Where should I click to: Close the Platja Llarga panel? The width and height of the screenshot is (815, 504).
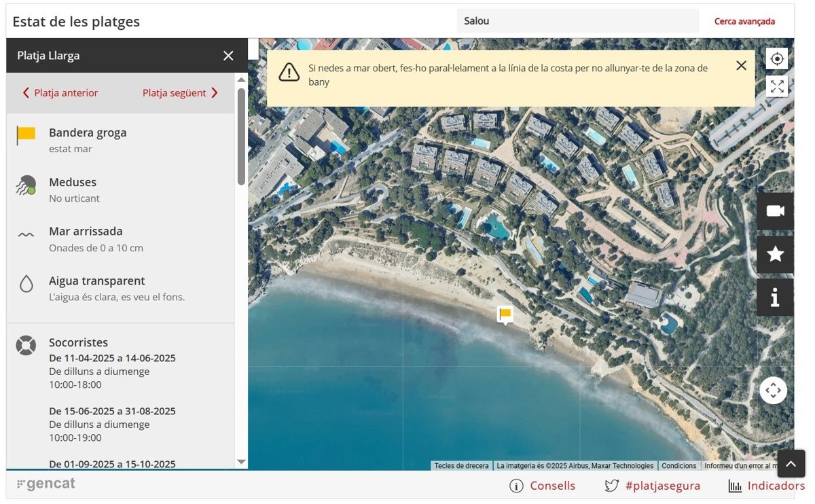[x=228, y=56]
